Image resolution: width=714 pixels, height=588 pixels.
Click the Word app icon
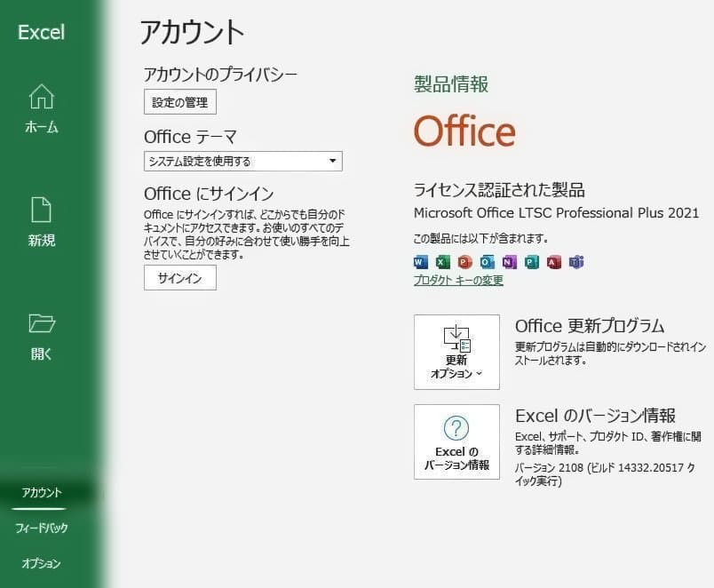(418, 262)
